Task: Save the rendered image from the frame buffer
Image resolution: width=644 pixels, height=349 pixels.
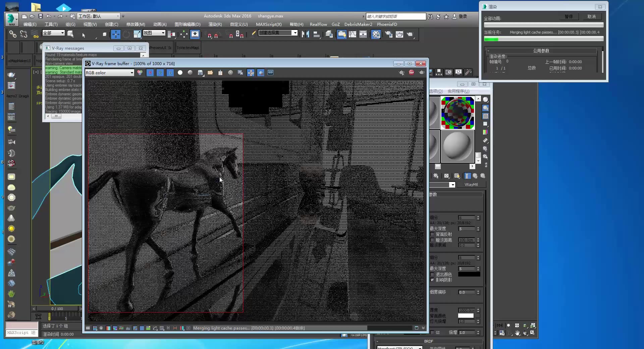Action: pyautogui.click(x=201, y=72)
